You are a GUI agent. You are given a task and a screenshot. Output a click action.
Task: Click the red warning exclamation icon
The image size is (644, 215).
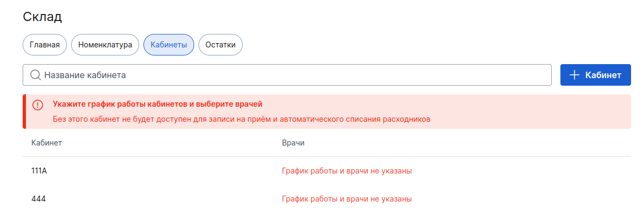pyautogui.click(x=37, y=105)
